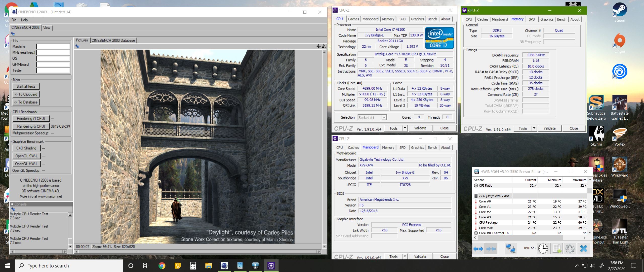Click HWiNFO collapse columns arrows icon
The height and width of the screenshot is (272, 644).
[x=491, y=249]
